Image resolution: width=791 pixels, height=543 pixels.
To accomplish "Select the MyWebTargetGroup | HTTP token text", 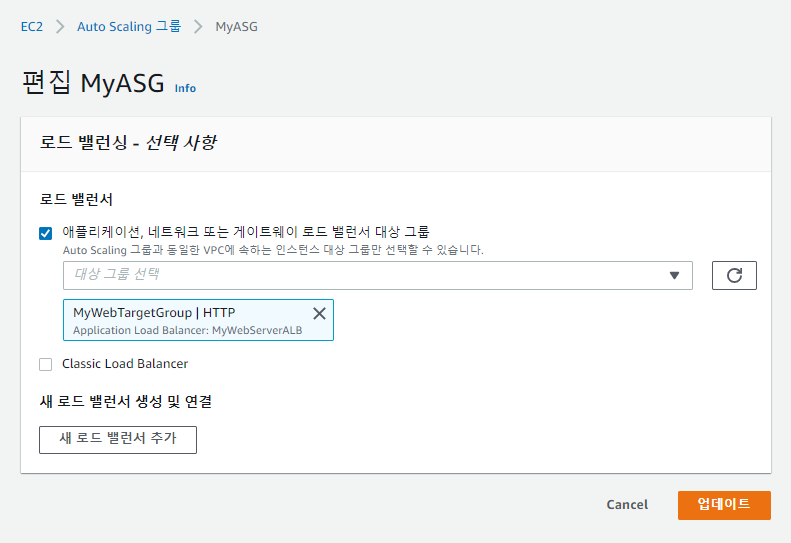I will click(154, 313).
